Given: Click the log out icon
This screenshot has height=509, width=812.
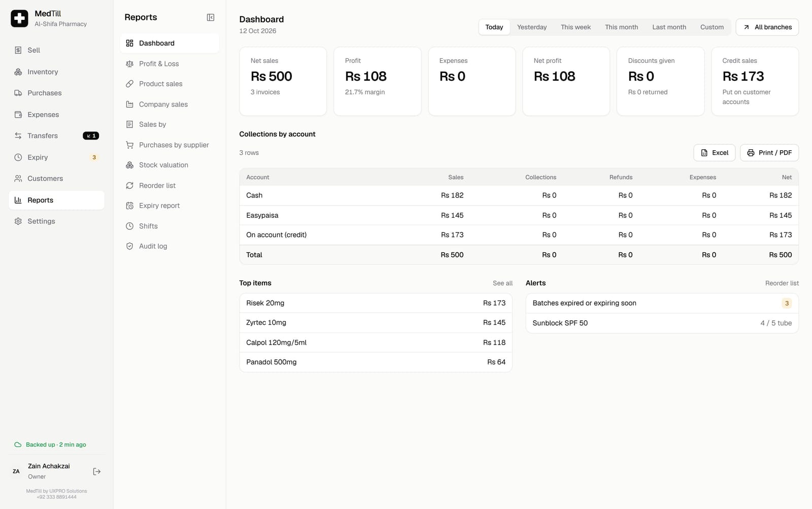Looking at the screenshot, I should pos(97,471).
